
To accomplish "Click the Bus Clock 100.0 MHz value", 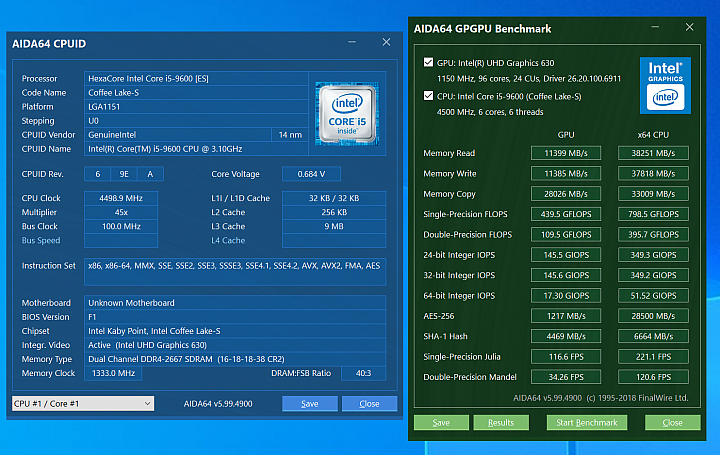I will pos(121,226).
